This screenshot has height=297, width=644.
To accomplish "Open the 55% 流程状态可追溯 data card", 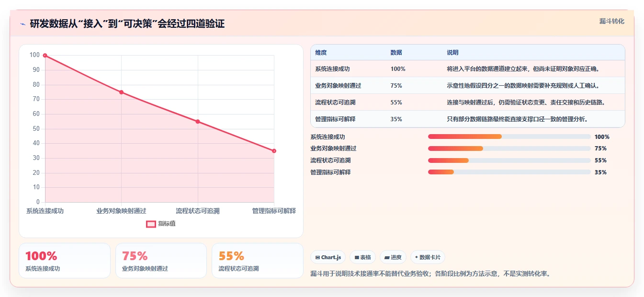I will 258,261.
